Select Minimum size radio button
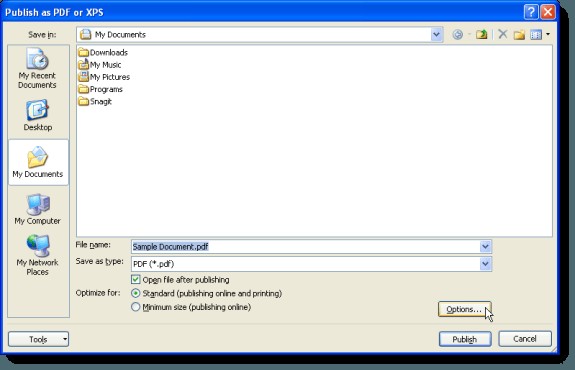 pyautogui.click(x=136, y=307)
